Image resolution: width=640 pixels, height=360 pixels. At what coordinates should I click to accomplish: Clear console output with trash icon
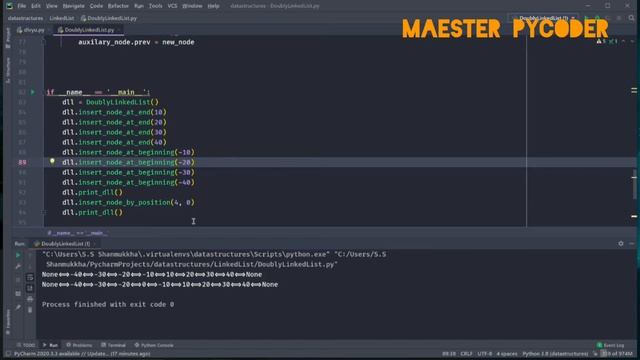coord(30,310)
